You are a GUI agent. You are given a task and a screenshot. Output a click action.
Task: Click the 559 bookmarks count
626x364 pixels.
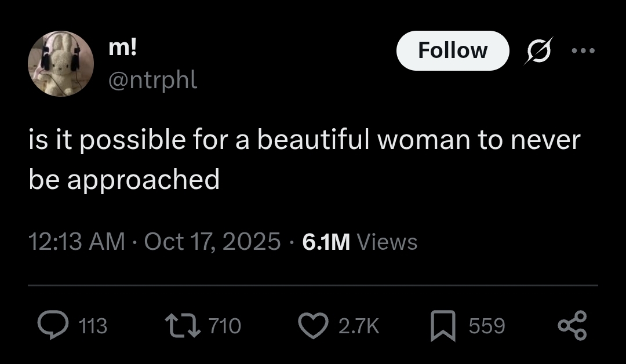[487, 326]
